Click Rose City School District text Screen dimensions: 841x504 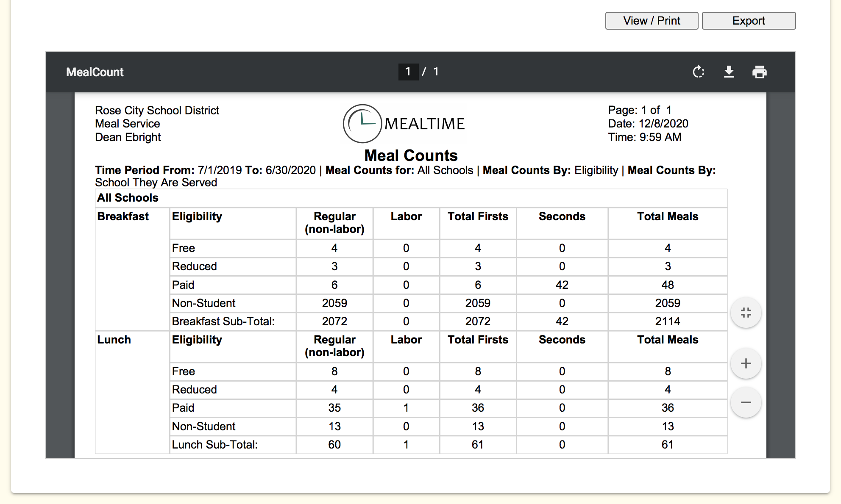click(157, 111)
